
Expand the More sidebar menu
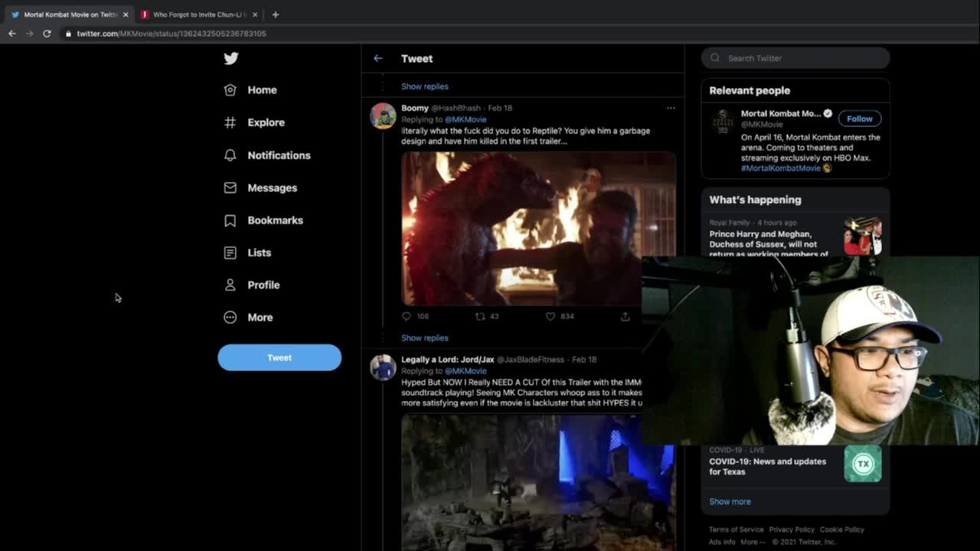(x=260, y=318)
